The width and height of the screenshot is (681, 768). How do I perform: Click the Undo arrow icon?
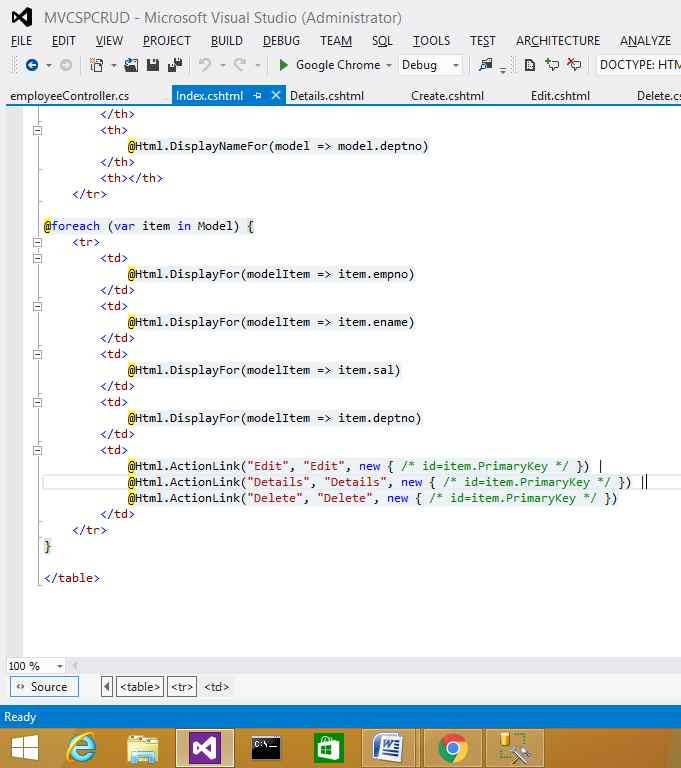pyautogui.click(x=205, y=65)
